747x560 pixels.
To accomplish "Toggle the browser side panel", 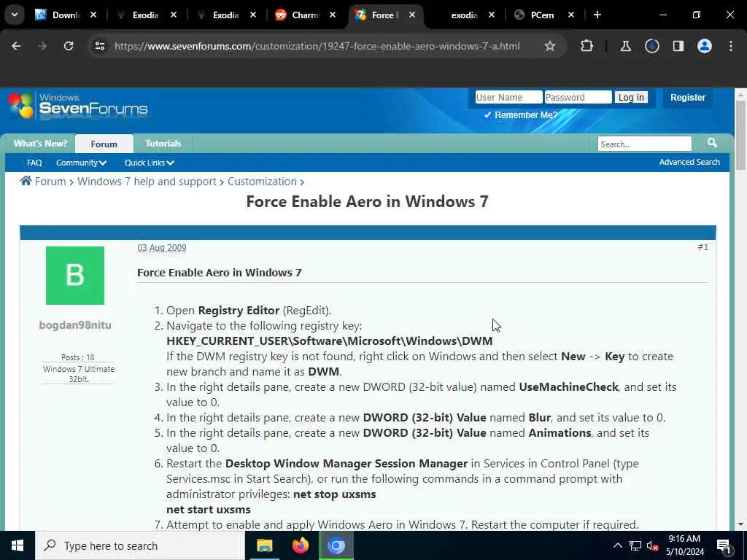I will coord(678,46).
